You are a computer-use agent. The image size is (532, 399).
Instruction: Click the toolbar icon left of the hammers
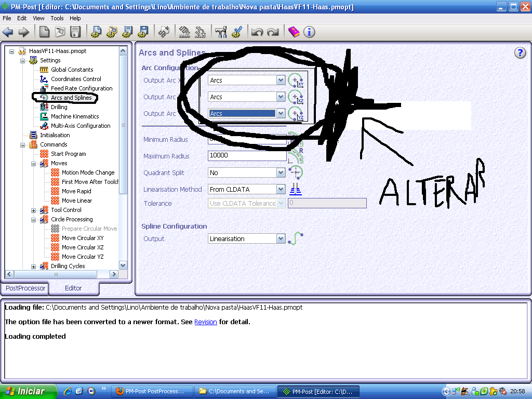point(201,32)
